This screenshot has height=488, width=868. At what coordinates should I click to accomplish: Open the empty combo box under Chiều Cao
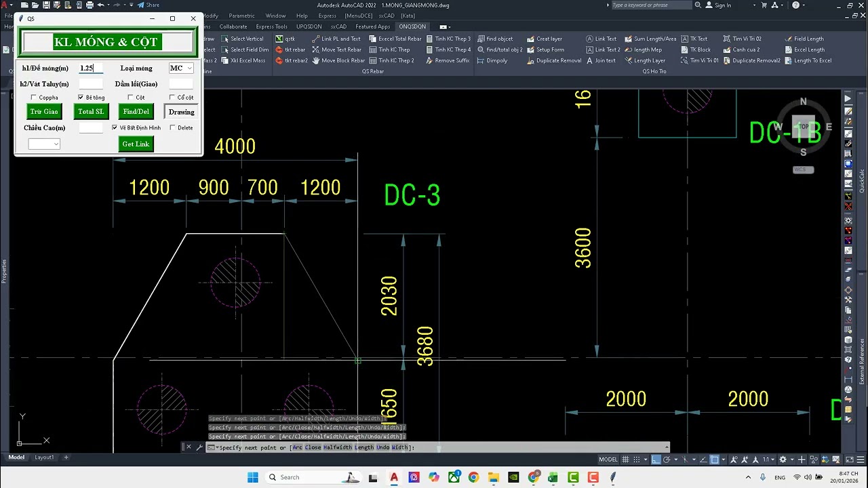tap(44, 144)
